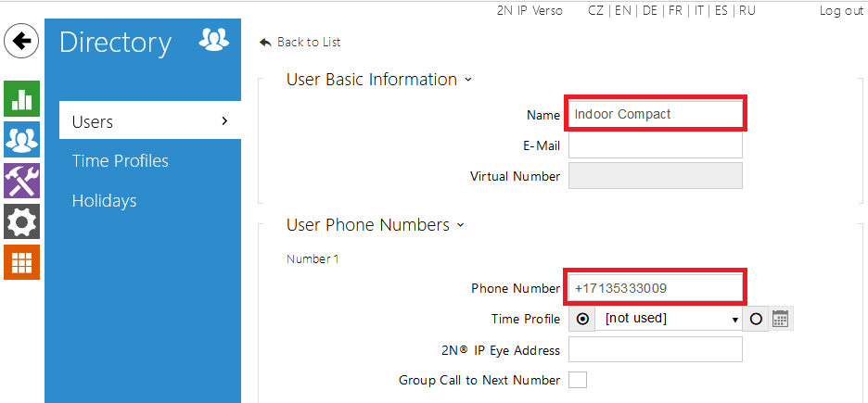Open the blue Directory users icon
This screenshot has width=868, height=403.
[21, 139]
